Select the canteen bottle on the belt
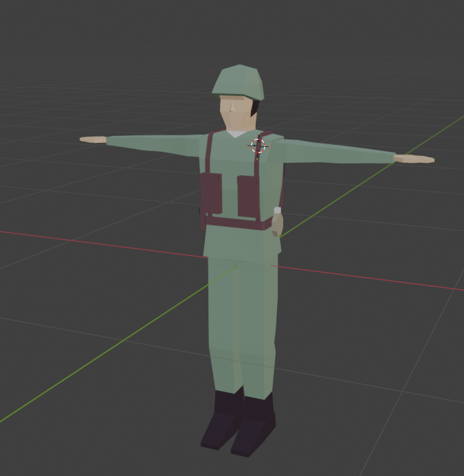 (x=277, y=223)
